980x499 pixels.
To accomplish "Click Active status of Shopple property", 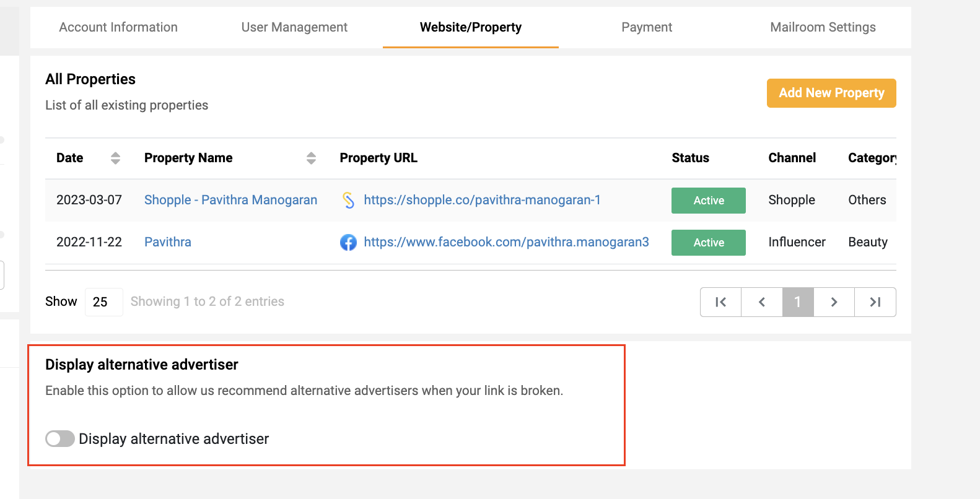I will tap(709, 201).
